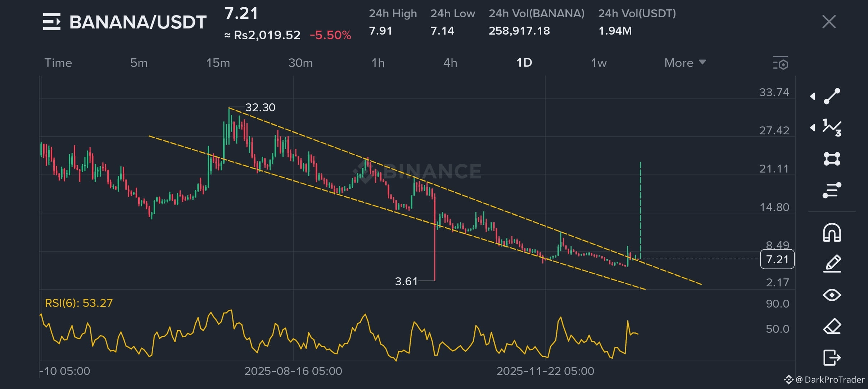
Task: Select the rectangle shape drawing tool
Action: [x=832, y=159]
